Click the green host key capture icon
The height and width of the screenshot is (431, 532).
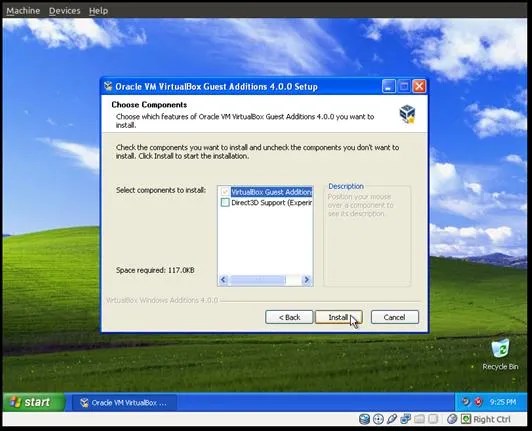tap(466, 419)
